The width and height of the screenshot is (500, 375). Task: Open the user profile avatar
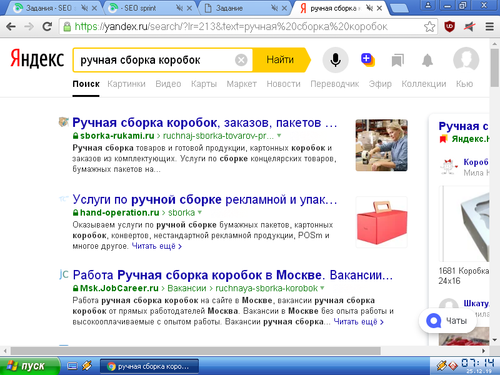coord(466,60)
